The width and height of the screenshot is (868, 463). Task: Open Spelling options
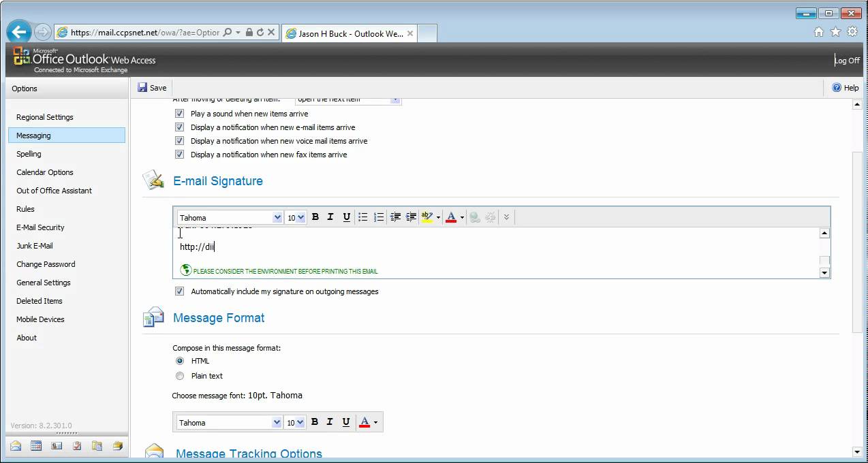click(x=29, y=154)
